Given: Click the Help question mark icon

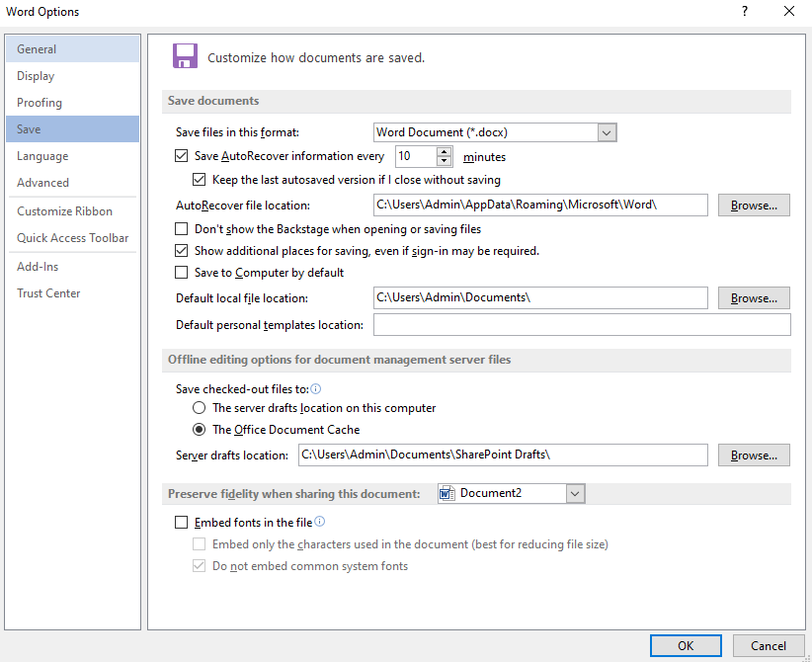Looking at the screenshot, I should pos(744,11).
